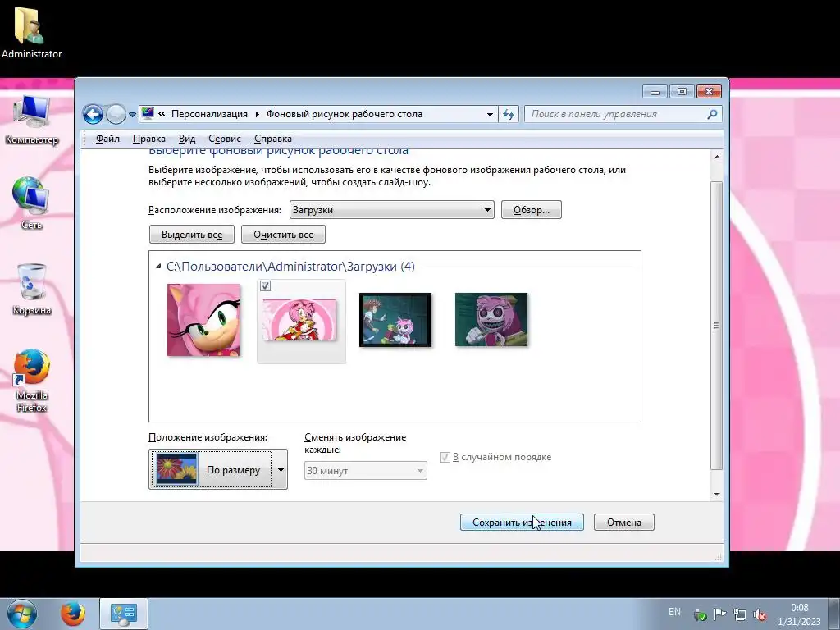The image size is (840, 630).
Task: Click the refresh button beside address bar
Action: [x=509, y=114]
